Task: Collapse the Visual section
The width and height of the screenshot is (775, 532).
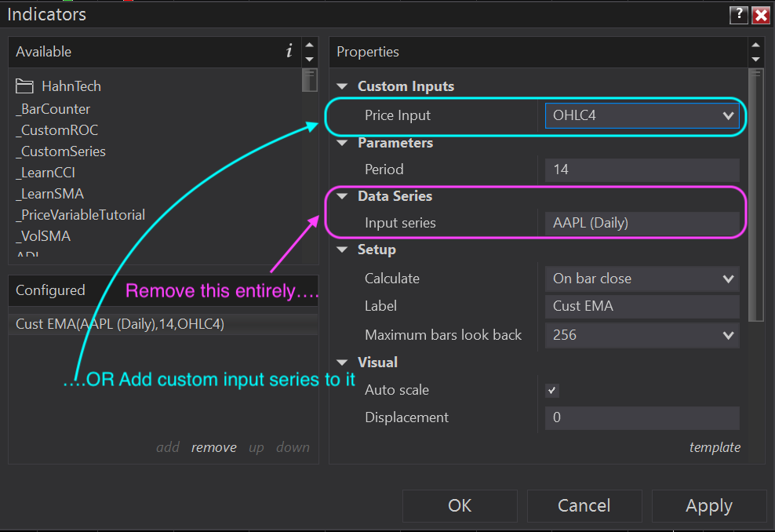Action: pyautogui.click(x=342, y=363)
